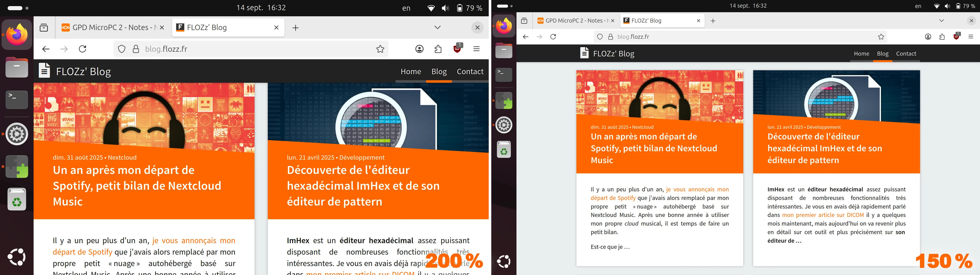
Task: Show applications via Ubuntu logo in left dock
Action: pyautogui.click(x=17, y=257)
